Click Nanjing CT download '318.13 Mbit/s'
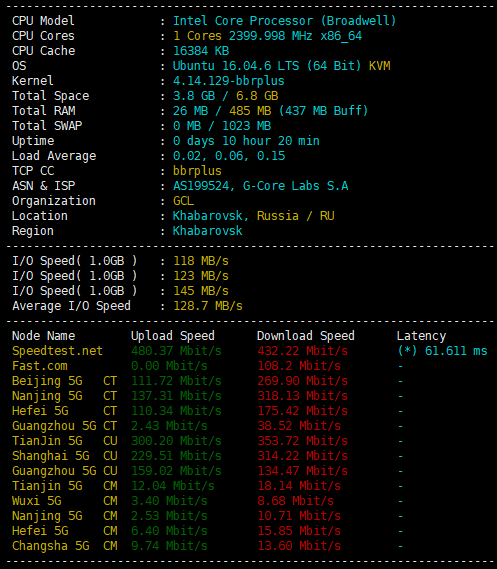 pyautogui.click(x=303, y=396)
